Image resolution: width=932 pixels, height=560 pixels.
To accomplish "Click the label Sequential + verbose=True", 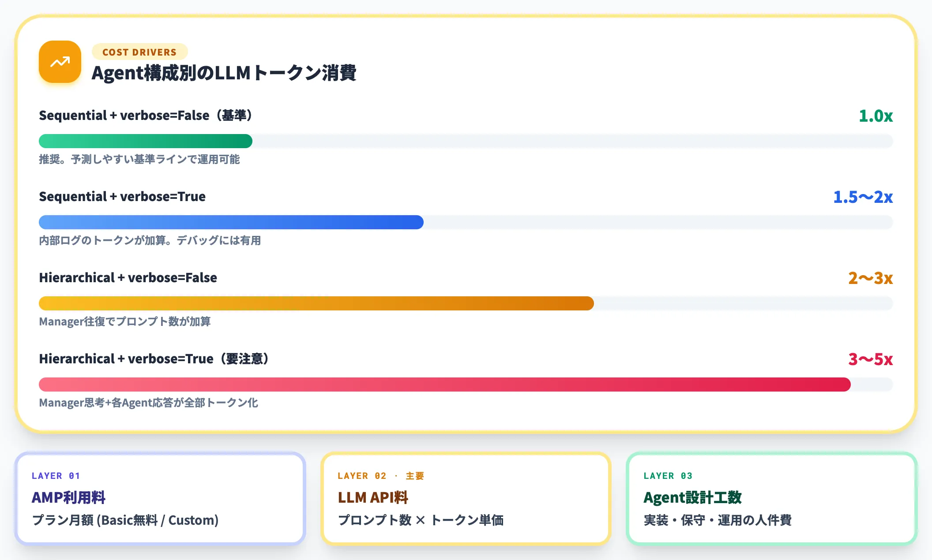I will coord(122,197).
